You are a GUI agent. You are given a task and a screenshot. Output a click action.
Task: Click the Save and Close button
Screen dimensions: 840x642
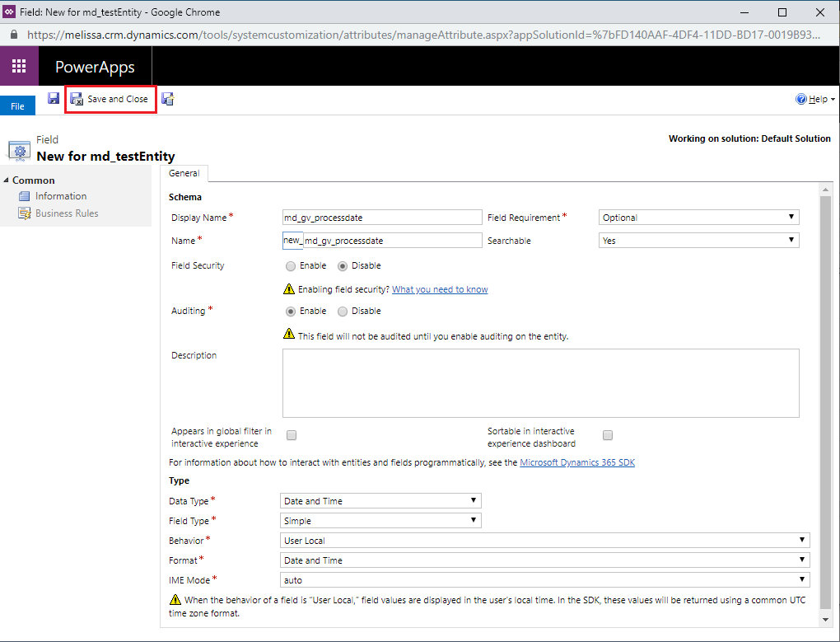pyautogui.click(x=110, y=99)
